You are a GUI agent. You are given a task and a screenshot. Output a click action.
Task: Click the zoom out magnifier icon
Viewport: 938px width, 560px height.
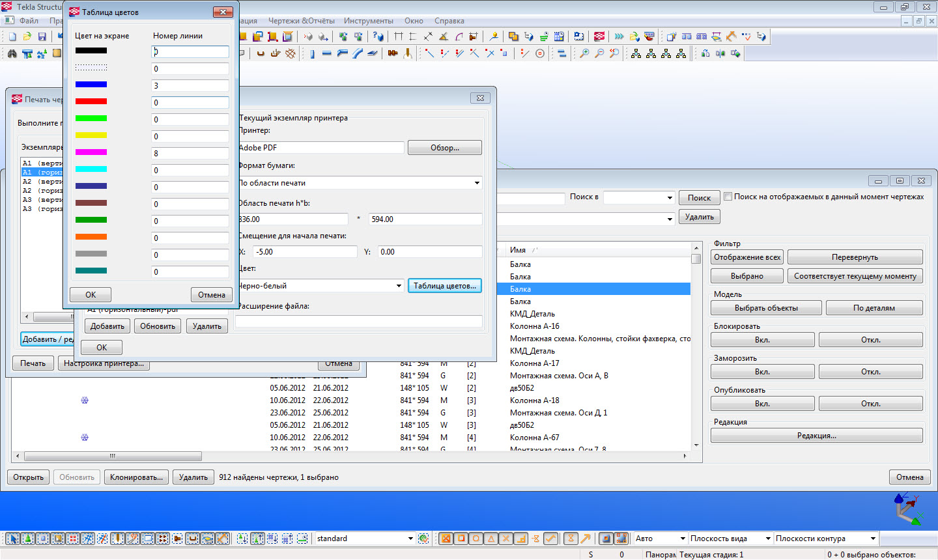pos(599,53)
